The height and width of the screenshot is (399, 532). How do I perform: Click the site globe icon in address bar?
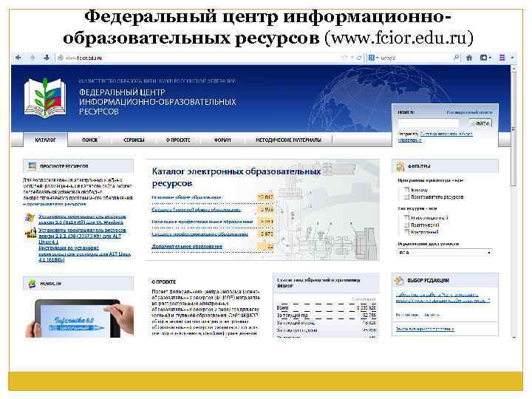tap(61, 58)
